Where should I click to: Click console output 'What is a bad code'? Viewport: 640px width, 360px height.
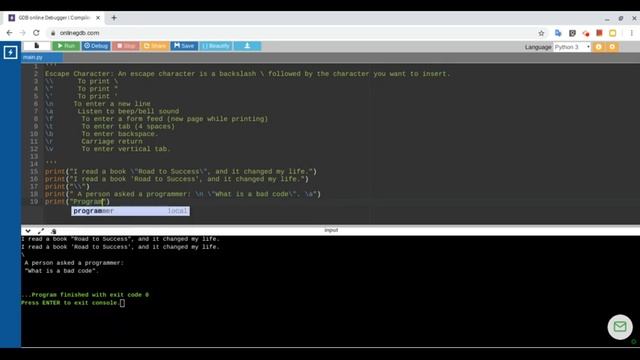click(x=61, y=271)
